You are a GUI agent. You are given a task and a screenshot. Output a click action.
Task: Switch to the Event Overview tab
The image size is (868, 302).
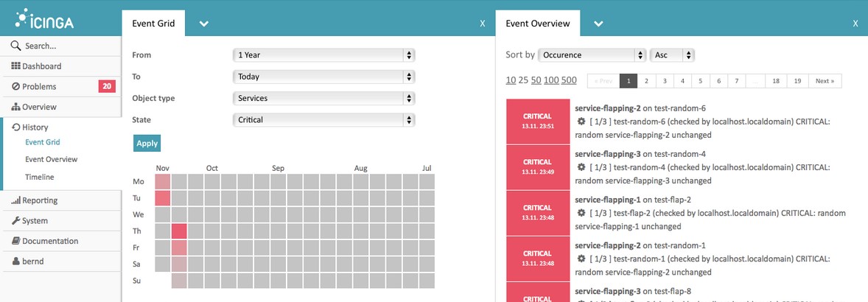point(538,24)
